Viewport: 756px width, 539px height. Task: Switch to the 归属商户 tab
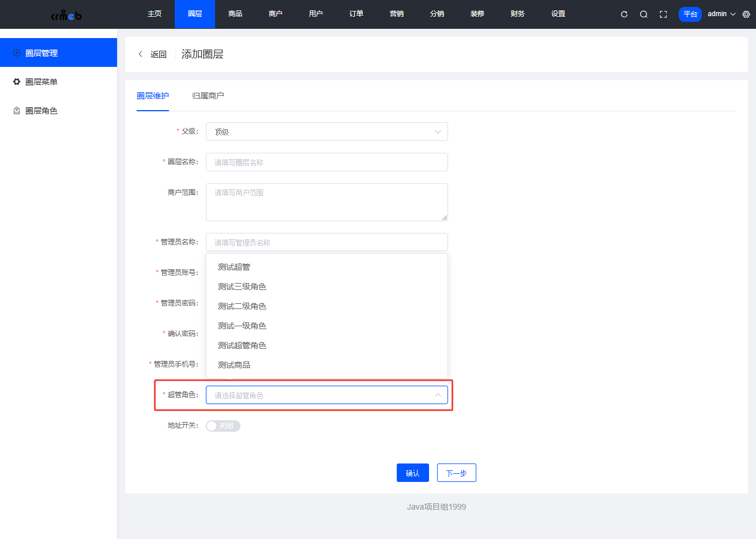tap(208, 96)
